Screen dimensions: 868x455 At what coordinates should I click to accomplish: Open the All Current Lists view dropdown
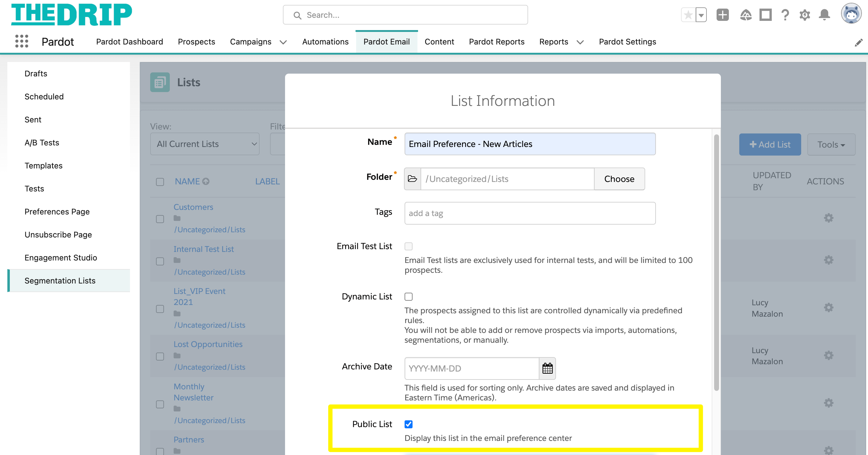pos(205,144)
